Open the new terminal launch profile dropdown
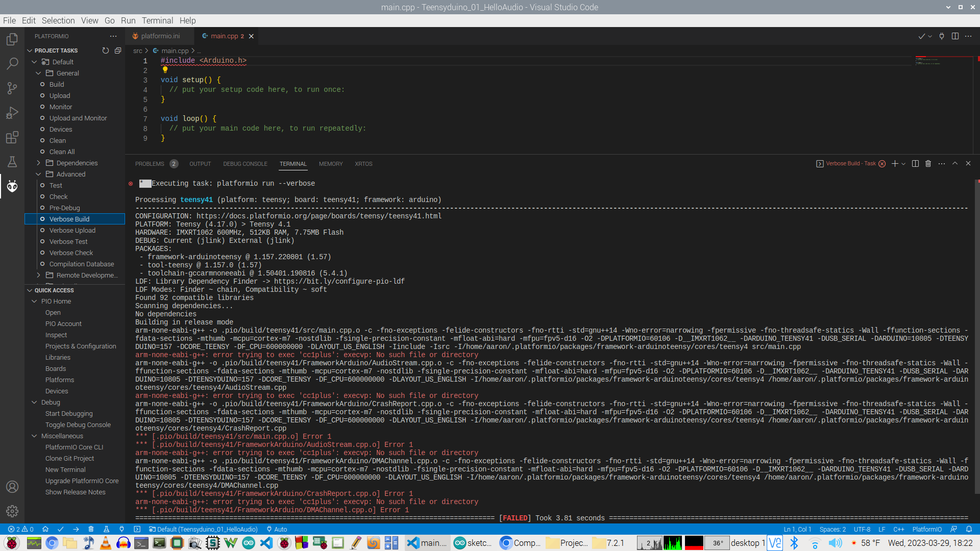Viewport: 980px width, 551px height. 904,164
